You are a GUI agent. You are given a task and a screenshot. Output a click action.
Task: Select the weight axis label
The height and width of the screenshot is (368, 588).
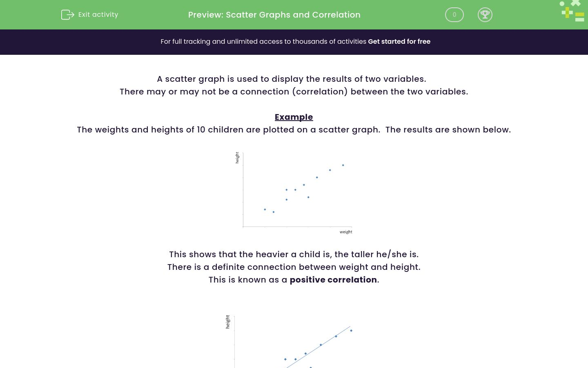(x=346, y=232)
